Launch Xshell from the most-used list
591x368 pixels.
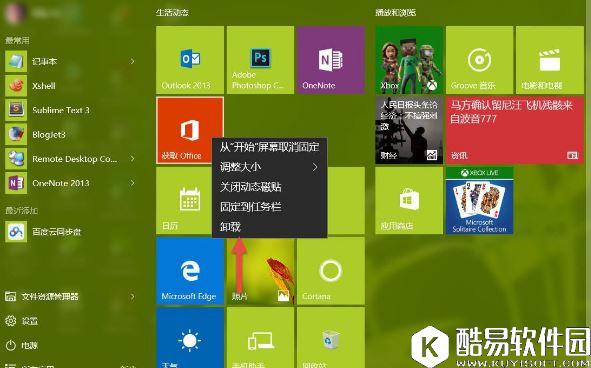(72, 86)
